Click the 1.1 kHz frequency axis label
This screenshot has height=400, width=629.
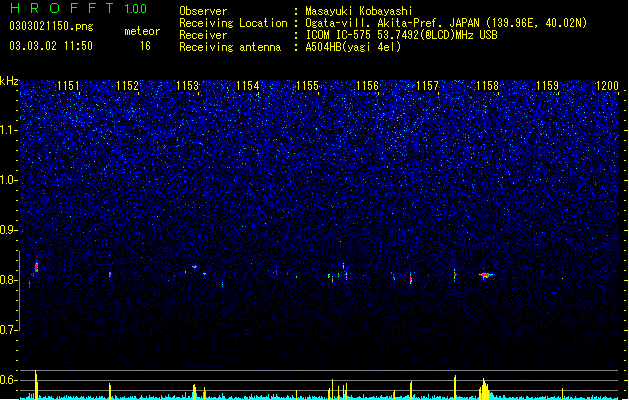coord(9,130)
